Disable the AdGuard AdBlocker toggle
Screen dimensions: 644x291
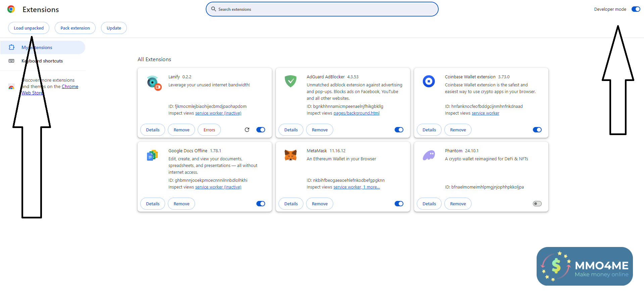click(x=399, y=130)
